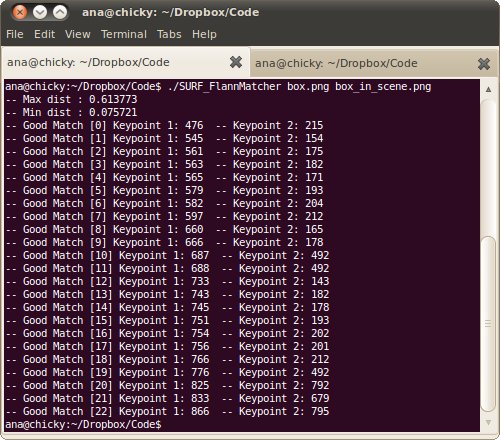Open the Help menu
The image size is (500, 440).
point(204,34)
